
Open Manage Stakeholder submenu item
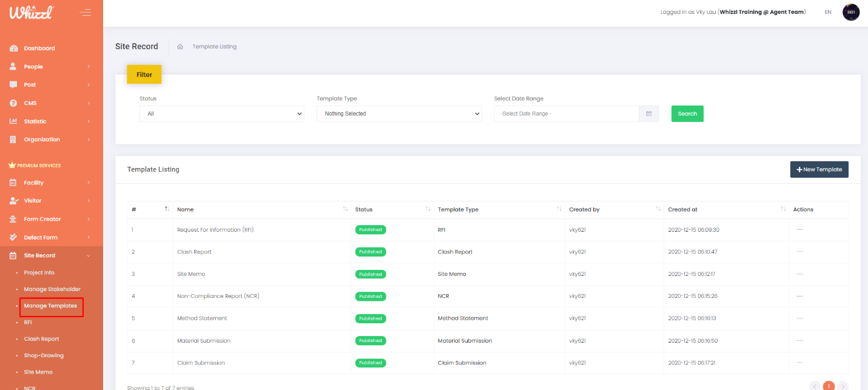(52, 289)
